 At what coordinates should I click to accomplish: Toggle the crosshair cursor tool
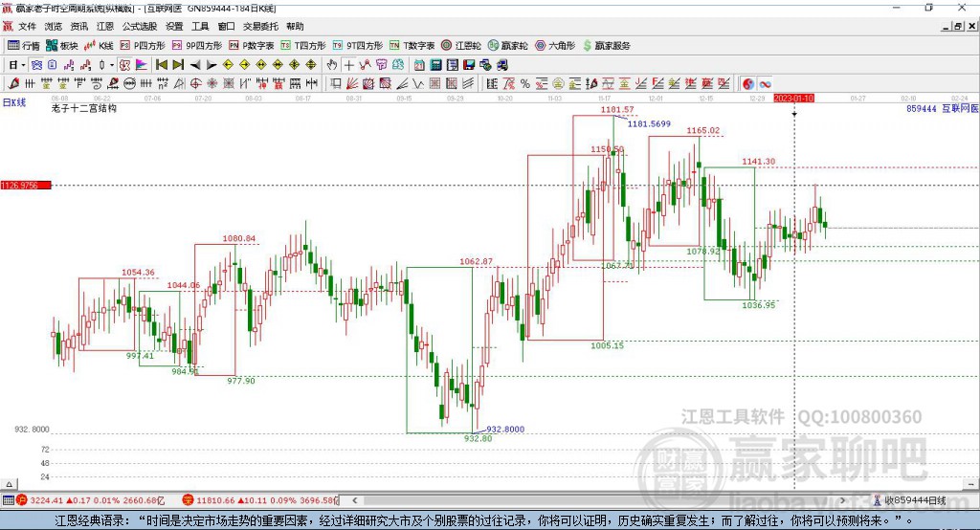[x=348, y=65]
